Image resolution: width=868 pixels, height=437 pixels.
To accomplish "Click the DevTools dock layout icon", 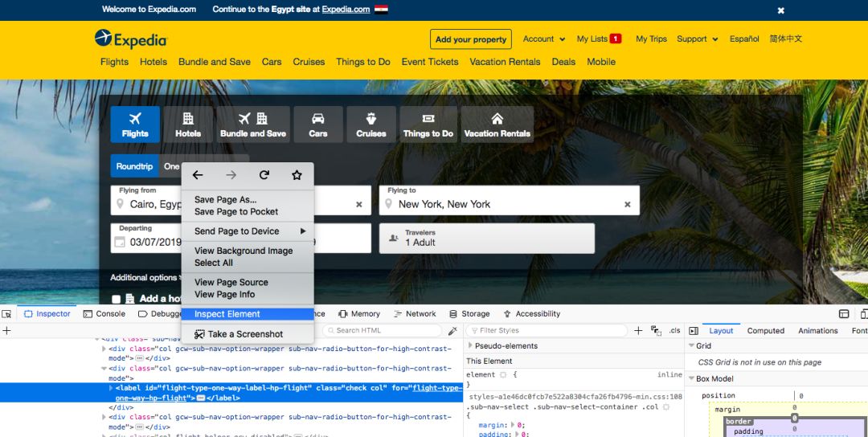I will tap(844, 313).
